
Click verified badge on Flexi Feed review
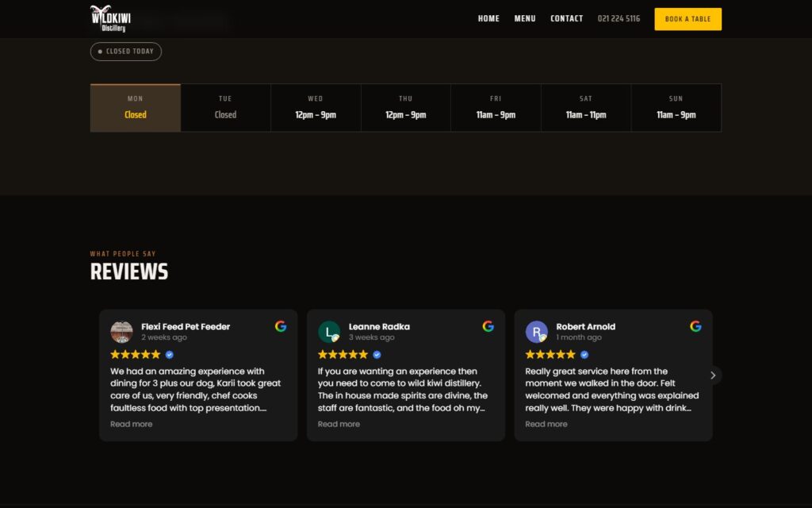coord(170,355)
